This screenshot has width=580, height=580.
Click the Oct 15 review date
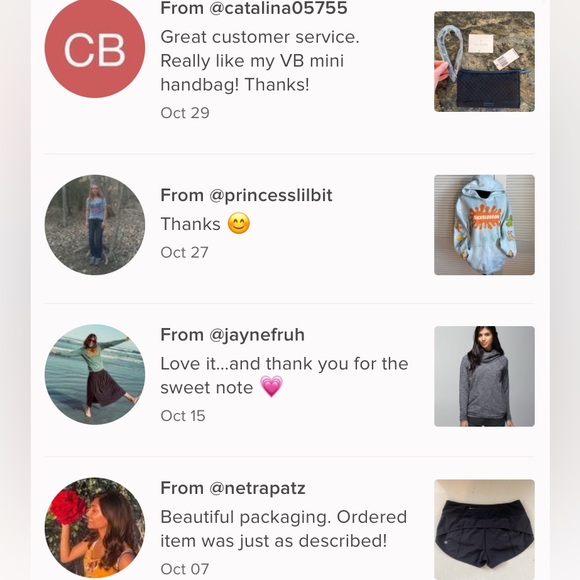(x=183, y=416)
